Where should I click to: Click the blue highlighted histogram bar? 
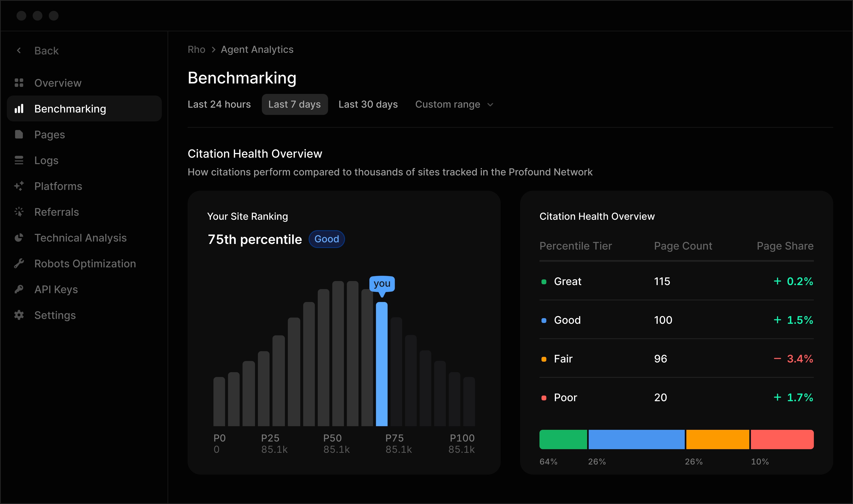pos(382,364)
